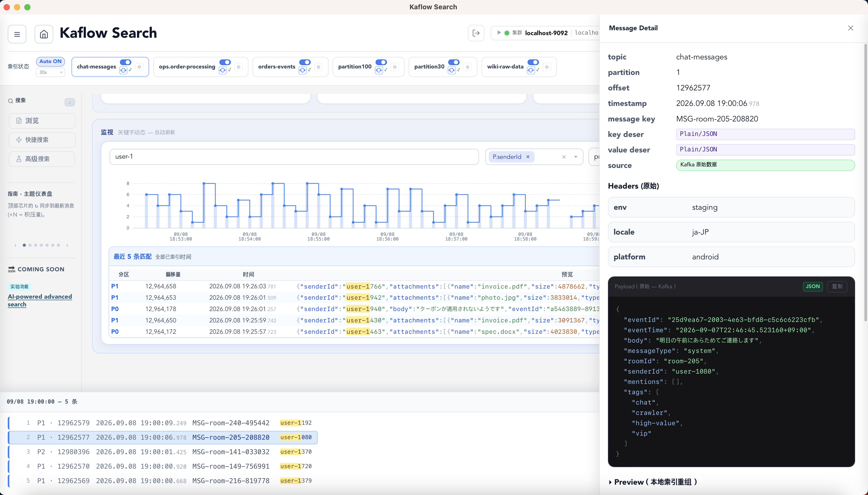
Task: Open the 高级搜索 advanced search section
Action: [x=42, y=159]
